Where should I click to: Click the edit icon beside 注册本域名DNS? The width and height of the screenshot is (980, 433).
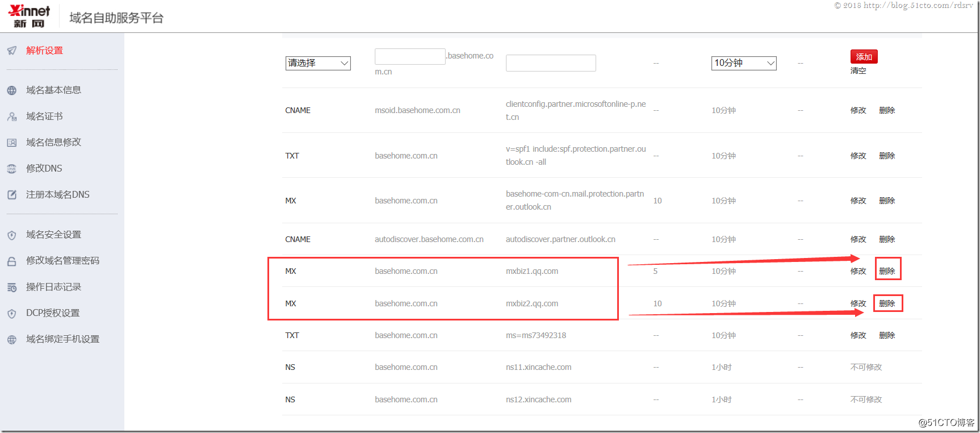pos(12,195)
